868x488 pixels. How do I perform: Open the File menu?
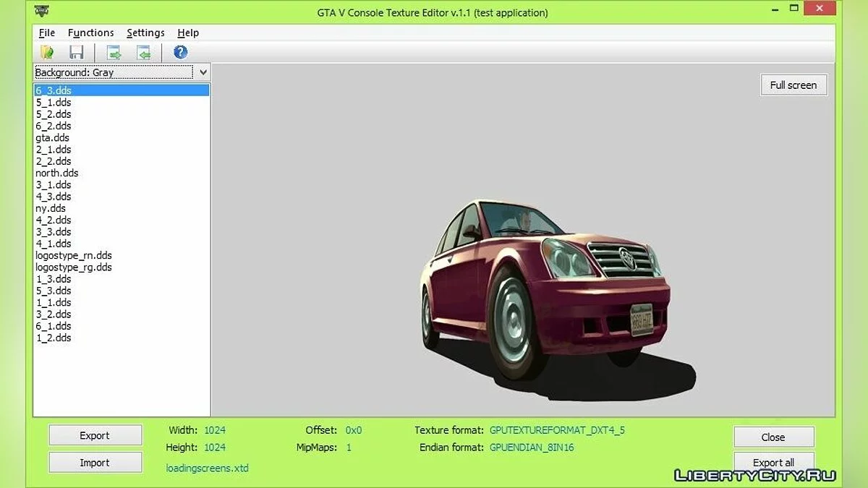point(46,33)
